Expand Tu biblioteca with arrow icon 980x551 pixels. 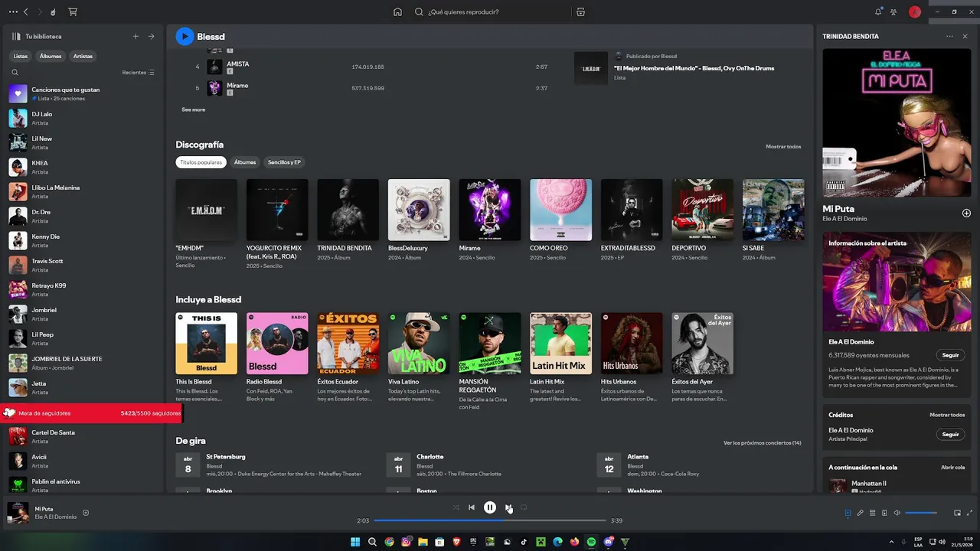(x=151, y=36)
